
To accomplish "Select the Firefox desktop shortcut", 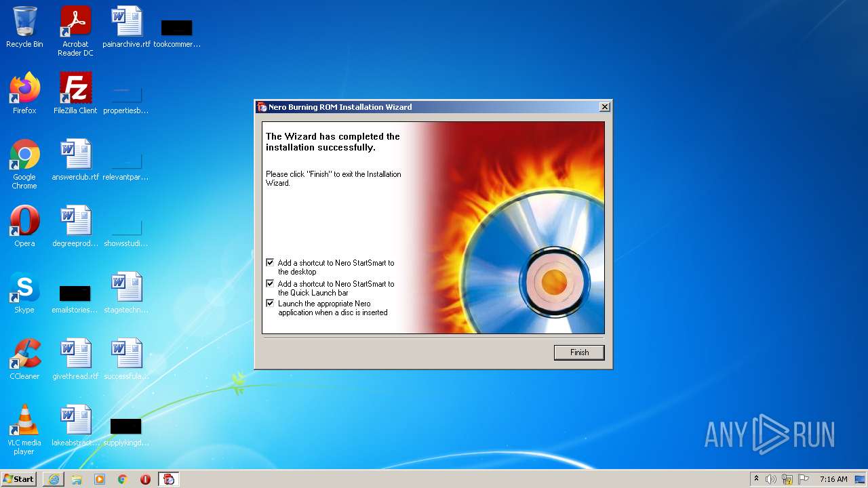I will (x=24, y=94).
